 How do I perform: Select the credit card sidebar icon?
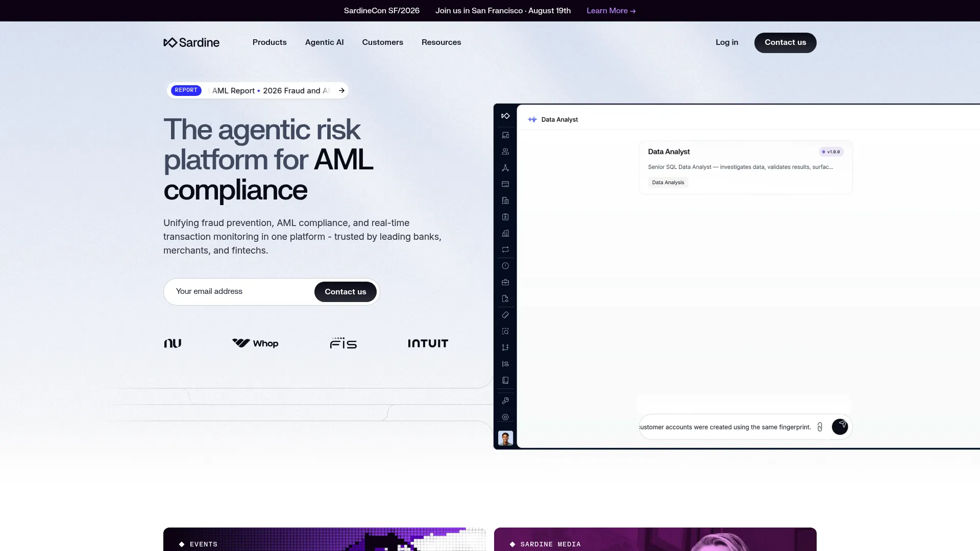coord(505,184)
